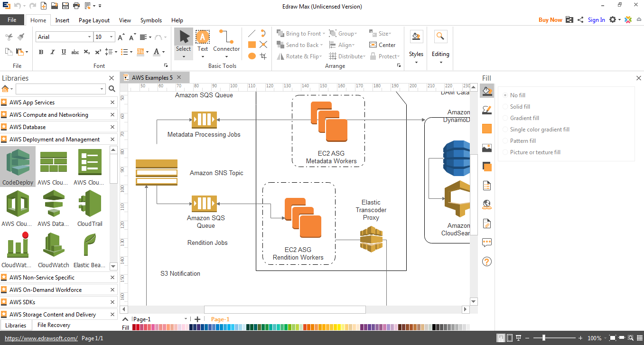Select the Solid fill option
Image resolution: width=644 pixels, height=345 pixels.
point(516,107)
